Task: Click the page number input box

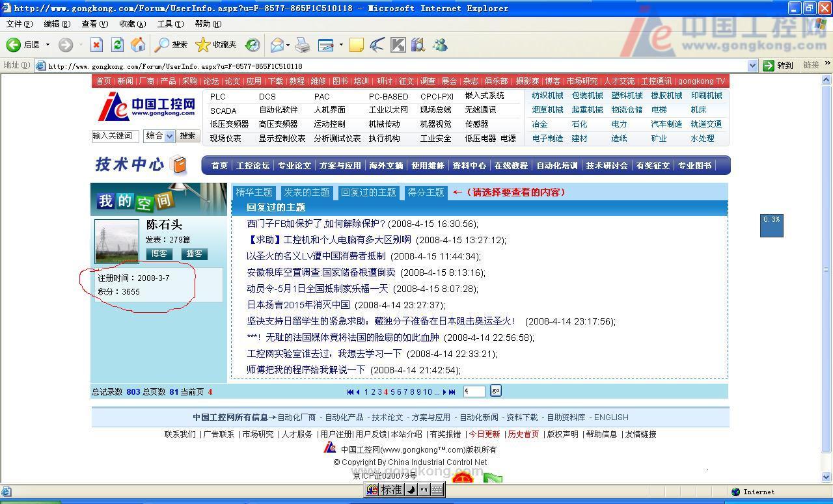Action: [474, 391]
